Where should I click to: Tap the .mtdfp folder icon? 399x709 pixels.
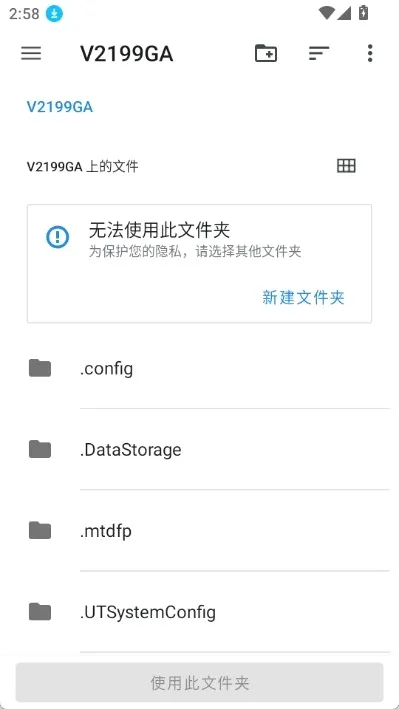[x=40, y=530]
